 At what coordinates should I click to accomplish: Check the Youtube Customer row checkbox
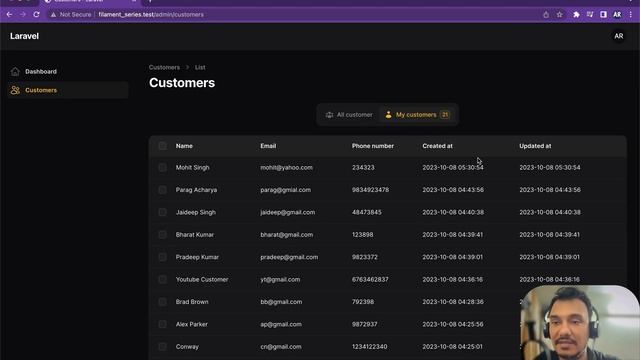click(162, 280)
